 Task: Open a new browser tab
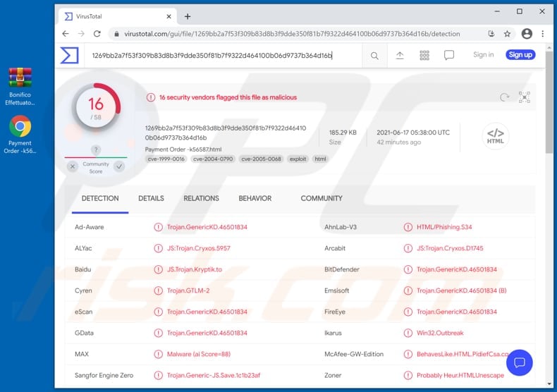pos(188,16)
